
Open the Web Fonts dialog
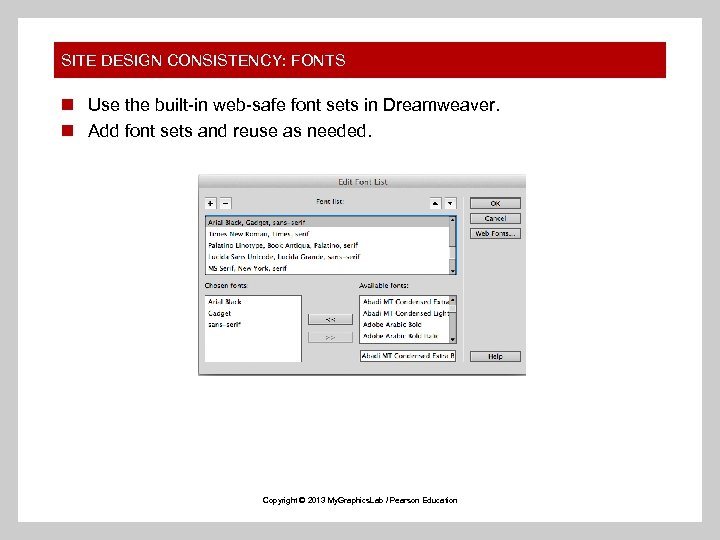[495, 233]
